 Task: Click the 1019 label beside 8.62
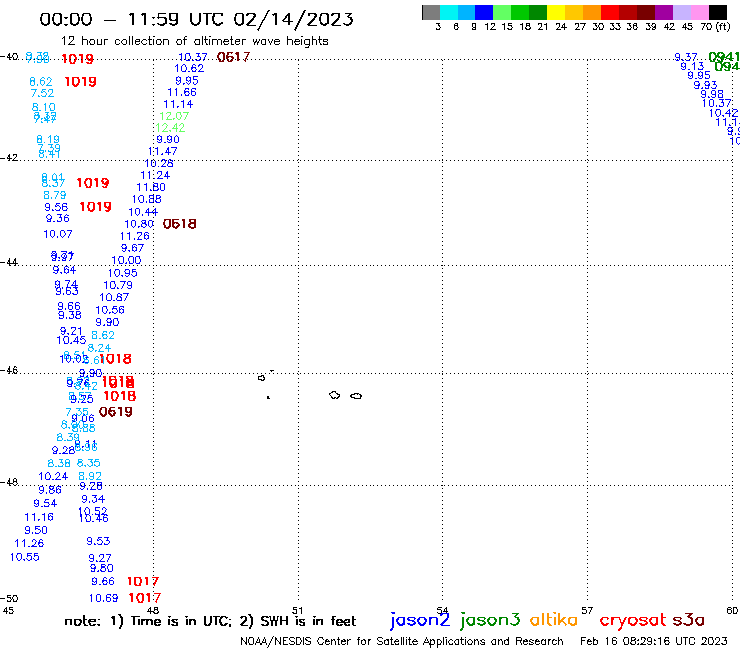coord(80,82)
